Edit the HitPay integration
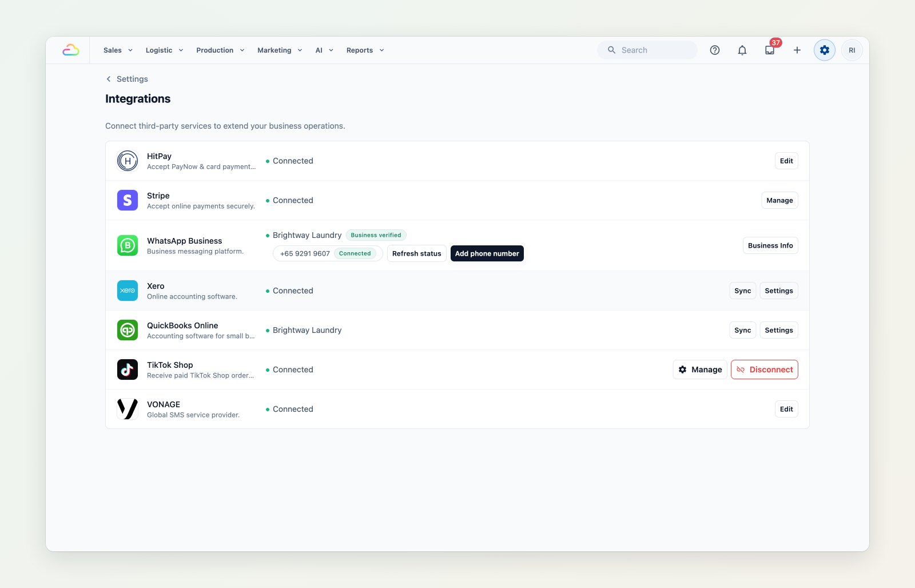Viewport: 915px width, 588px height. tap(786, 161)
